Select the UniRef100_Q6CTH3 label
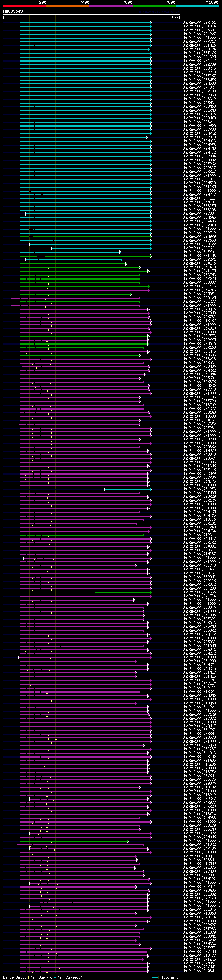Image resolution: width=222 pixels, height=980 pixels. pos(199,275)
